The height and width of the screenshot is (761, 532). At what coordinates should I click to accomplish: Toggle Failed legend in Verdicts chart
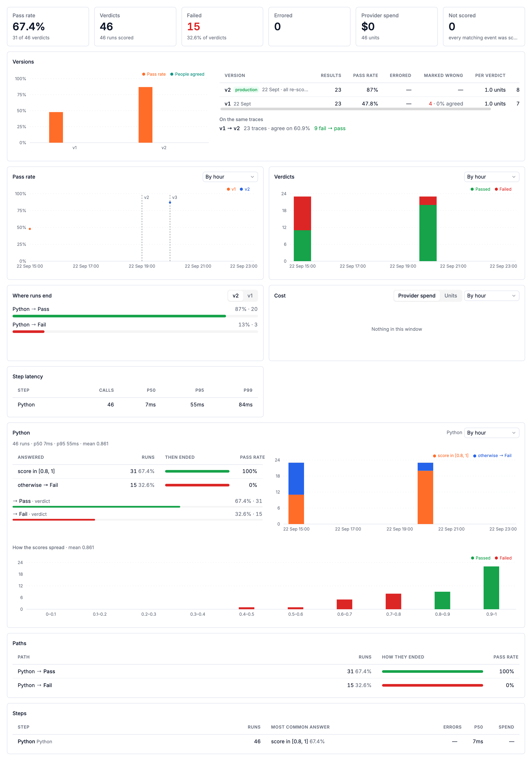click(x=503, y=189)
